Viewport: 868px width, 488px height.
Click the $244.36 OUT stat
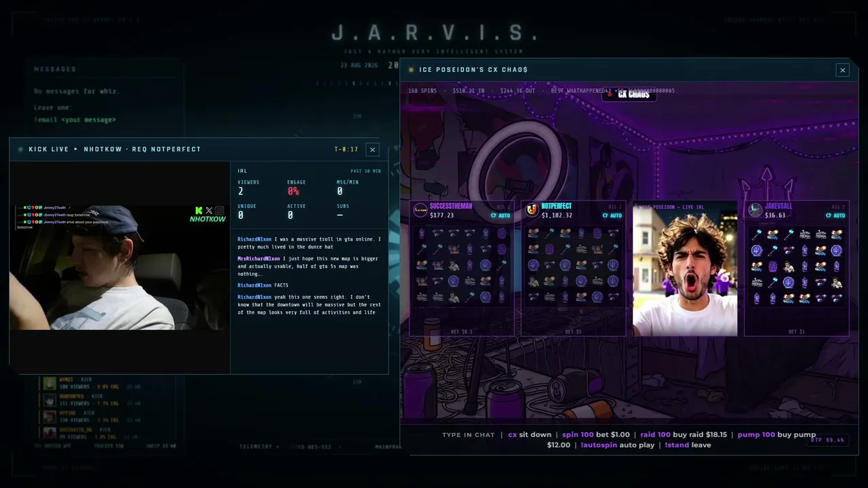tap(517, 91)
